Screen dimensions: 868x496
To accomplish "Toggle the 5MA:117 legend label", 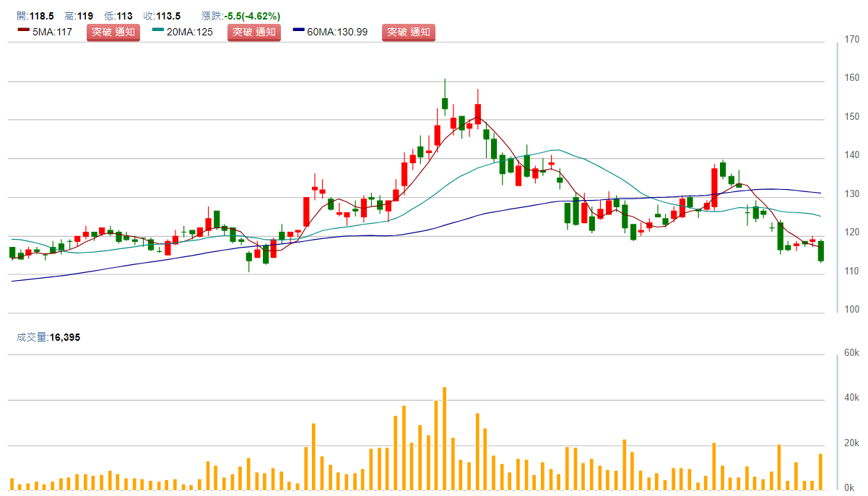I will click(52, 32).
